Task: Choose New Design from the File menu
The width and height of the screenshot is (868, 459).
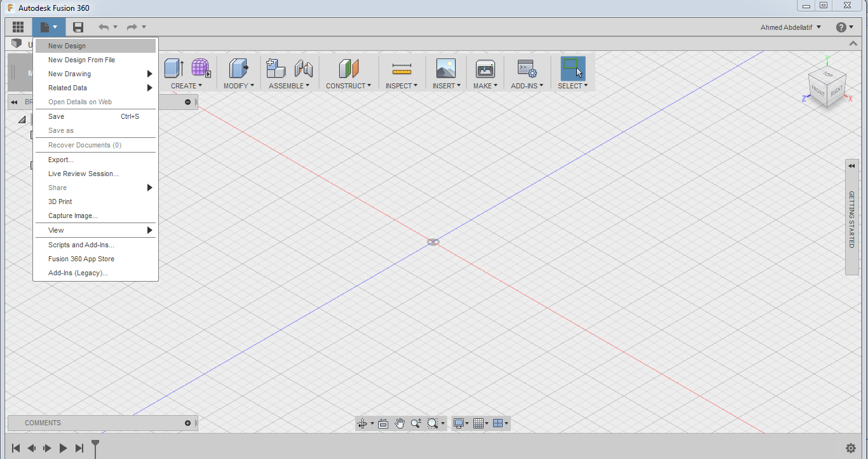Action: tap(95, 46)
